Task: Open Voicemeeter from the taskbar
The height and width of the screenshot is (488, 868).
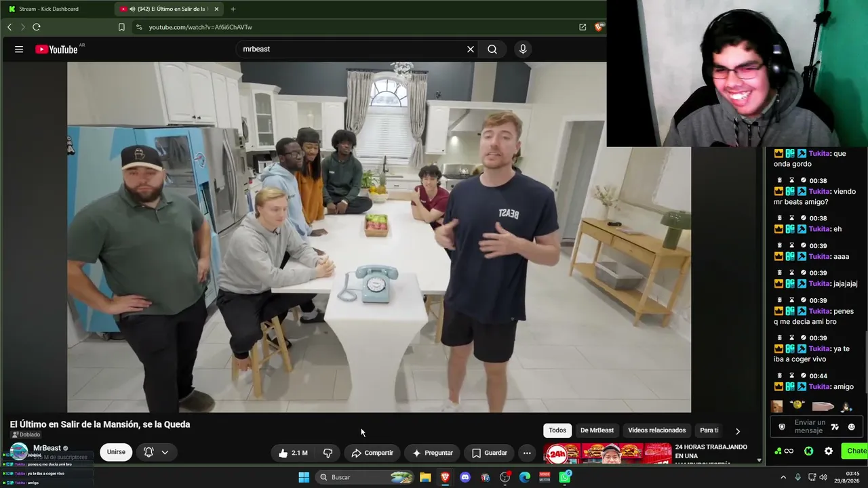Action: (x=545, y=477)
